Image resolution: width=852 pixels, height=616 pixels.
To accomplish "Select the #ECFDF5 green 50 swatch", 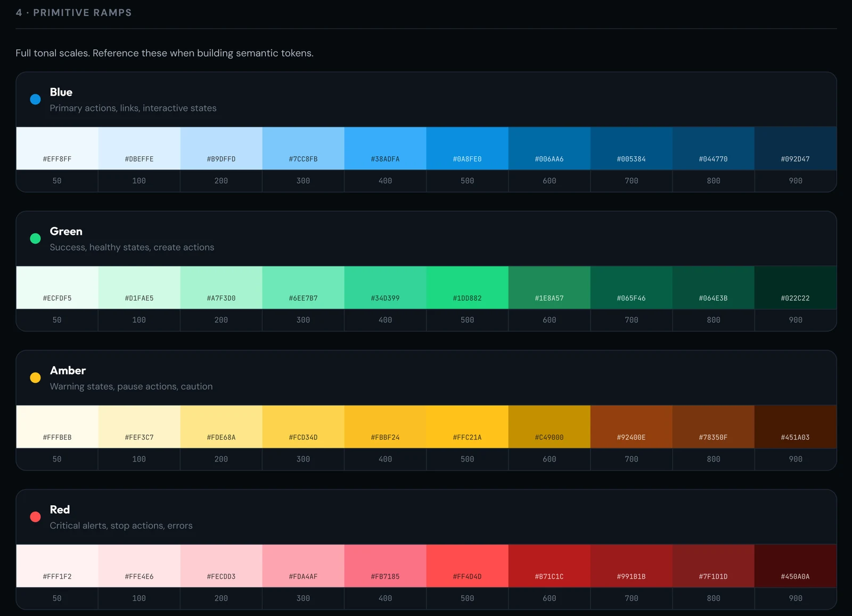I will 58,288.
